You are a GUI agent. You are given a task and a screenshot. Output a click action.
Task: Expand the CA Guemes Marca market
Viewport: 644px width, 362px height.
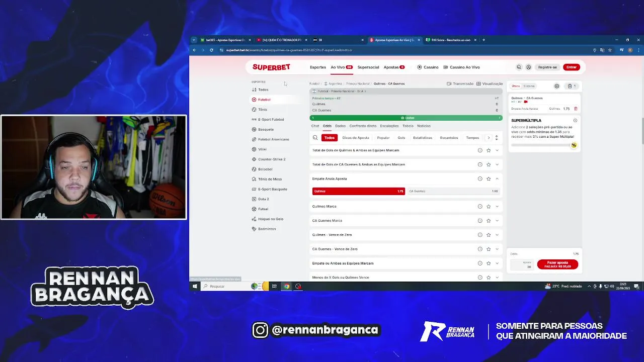pyautogui.click(x=497, y=220)
